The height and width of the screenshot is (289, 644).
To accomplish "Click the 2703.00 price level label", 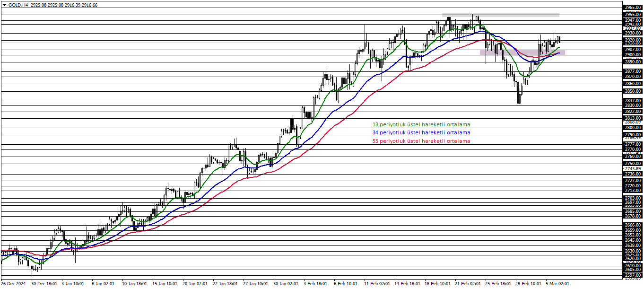I will pyautogui.click(x=633, y=198).
